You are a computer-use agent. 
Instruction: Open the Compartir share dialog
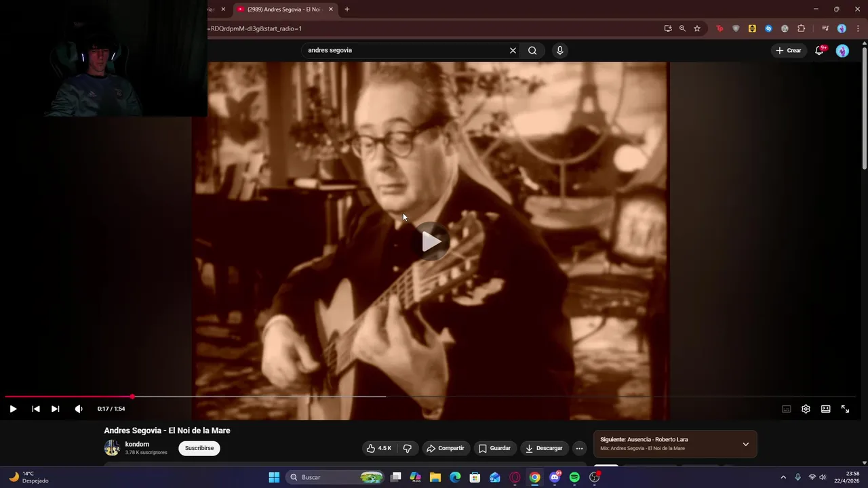tap(445, 448)
